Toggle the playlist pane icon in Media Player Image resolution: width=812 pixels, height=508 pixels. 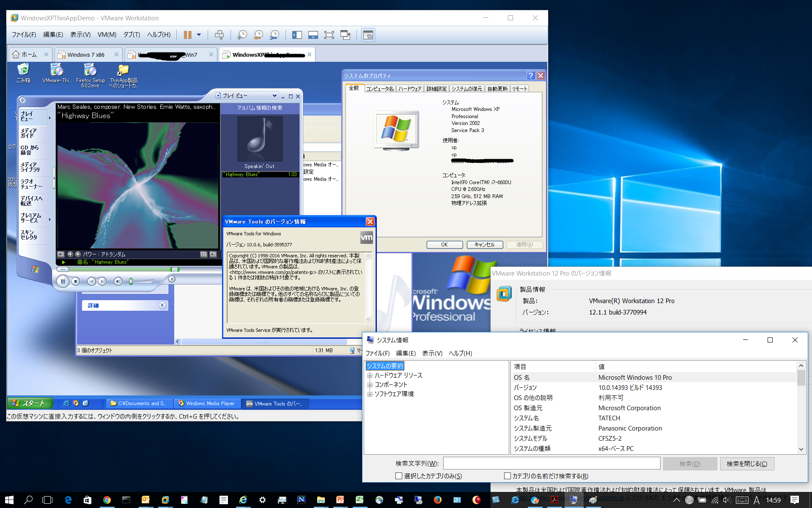tap(204, 254)
